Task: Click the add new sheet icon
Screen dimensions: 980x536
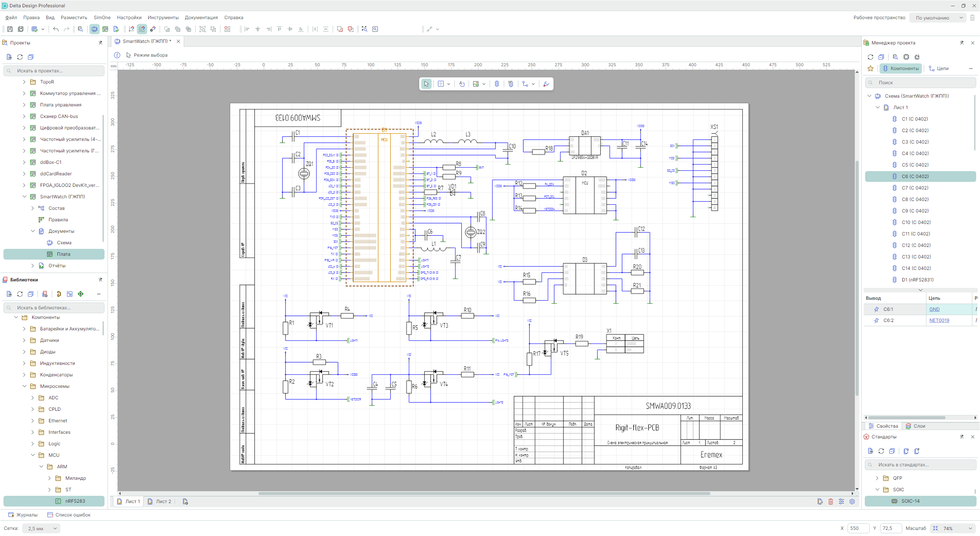Action: 185,502
